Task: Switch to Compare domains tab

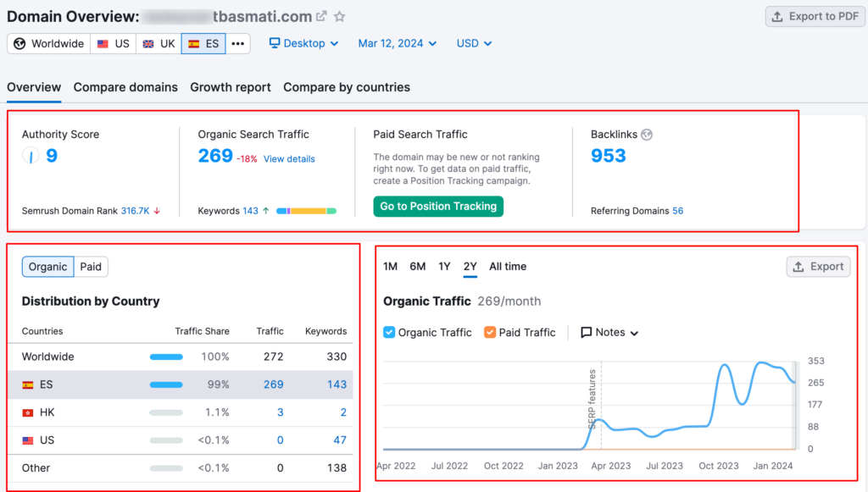Action: (x=125, y=87)
